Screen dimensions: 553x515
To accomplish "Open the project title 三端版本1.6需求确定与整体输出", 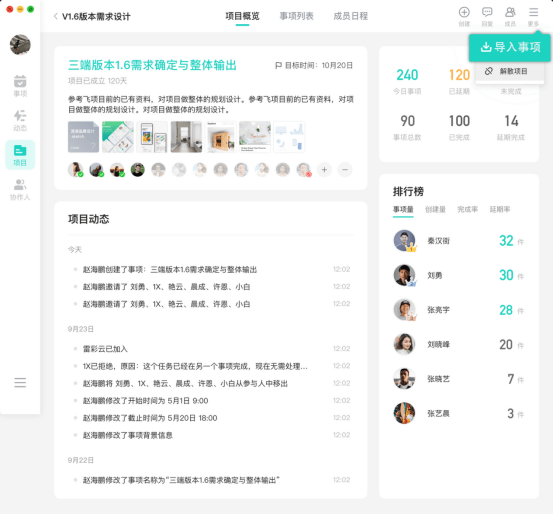I will (x=152, y=65).
